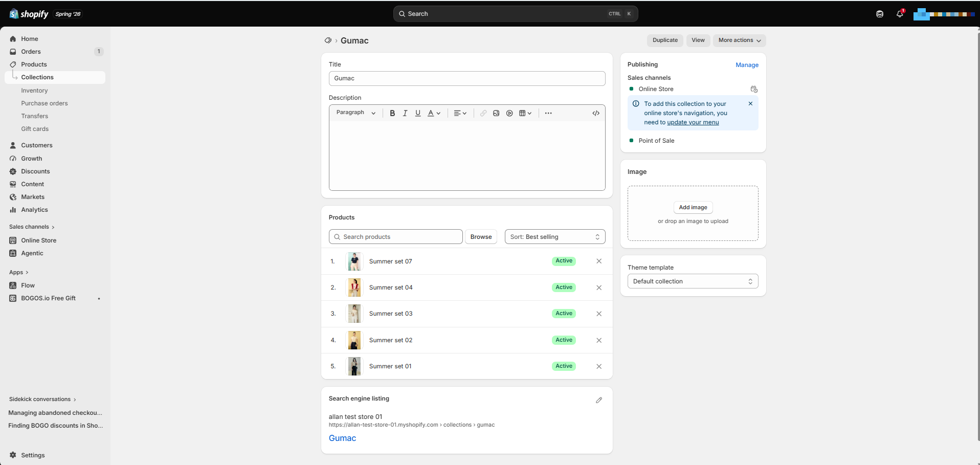Click the Duplicate button
The width and height of the screenshot is (980, 465).
click(665, 40)
